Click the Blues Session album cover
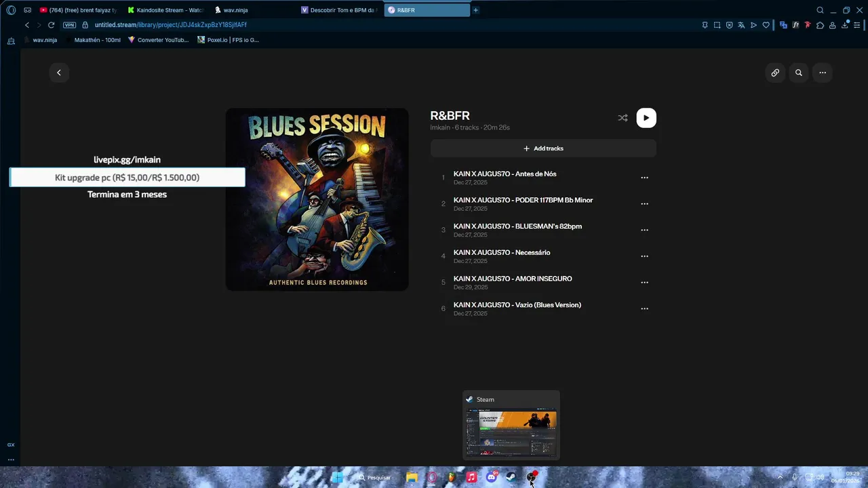The image size is (868, 488). [x=317, y=199]
